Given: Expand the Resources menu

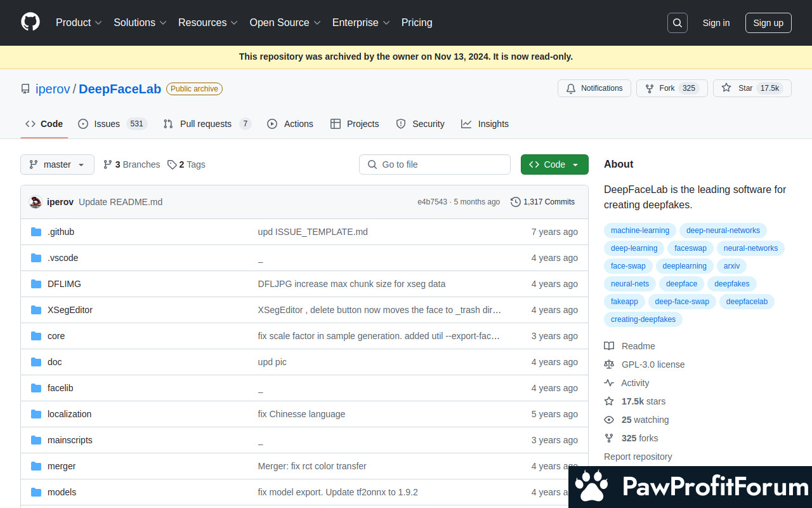Looking at the screenshot, I should (208, 22).
